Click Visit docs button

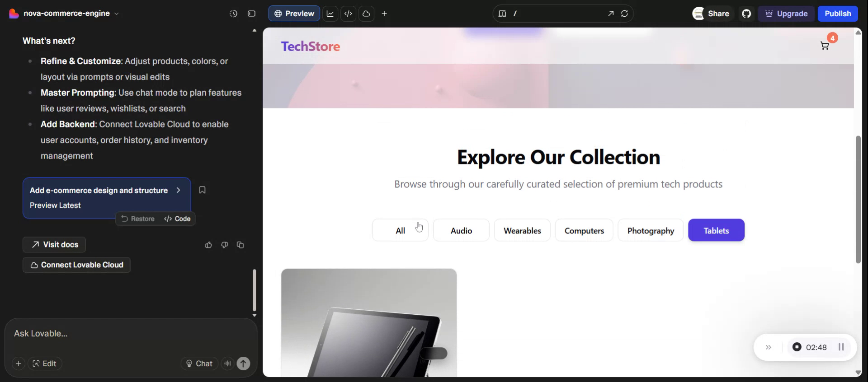point(54,245)
